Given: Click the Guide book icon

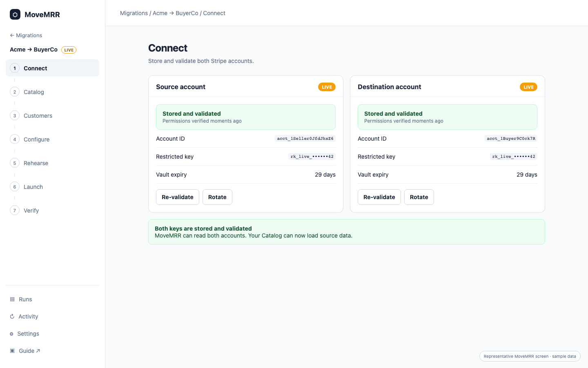Looking at the screenshot, I should click(12, 351).
